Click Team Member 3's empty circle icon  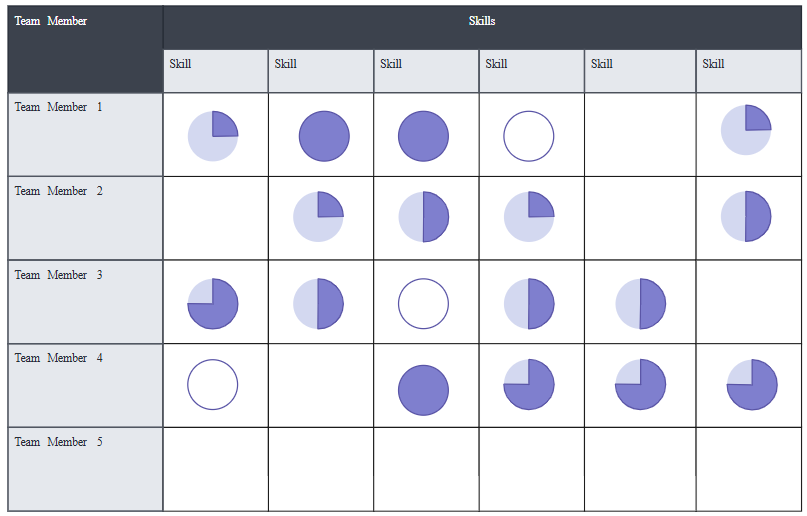coord(423,304)
